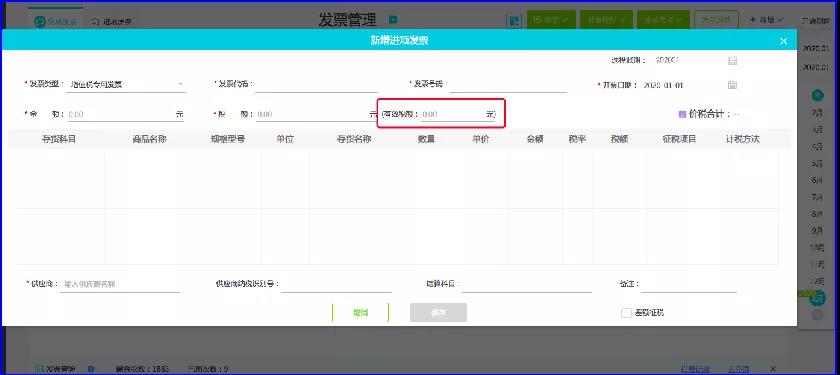
Task: Open the 发票类型 dropdown
Action: pyautogui.click(x=126, y=85)
